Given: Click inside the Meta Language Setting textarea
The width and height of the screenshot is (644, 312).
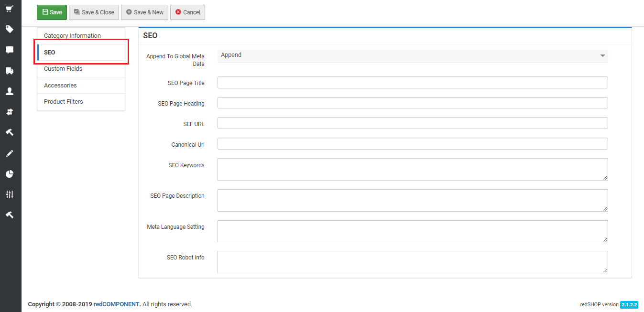Looking at the screenshot, I should pos(413,231).
